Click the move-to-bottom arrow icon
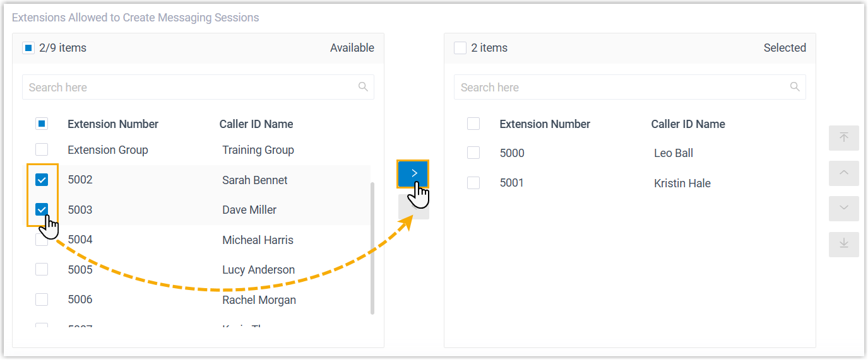Image resolution: width=868 pixels, height=360 pixels. pyautogui.click(x=843, y=244)
